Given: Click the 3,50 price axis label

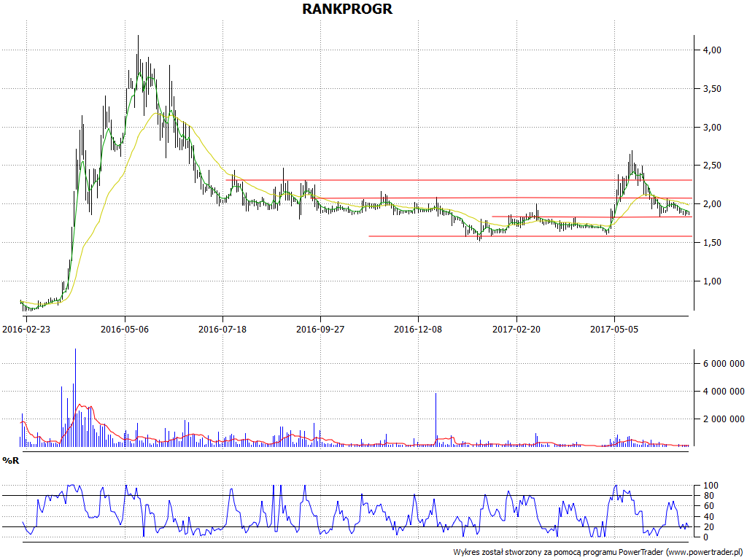Looking at the screenshot, I should (x=713, y=88).
